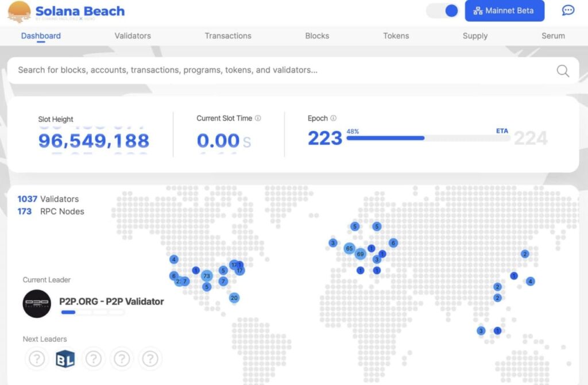Open the Transactions tab
Image resolution: width=588 pixels, height=385 pixels.
coord(228,36)
